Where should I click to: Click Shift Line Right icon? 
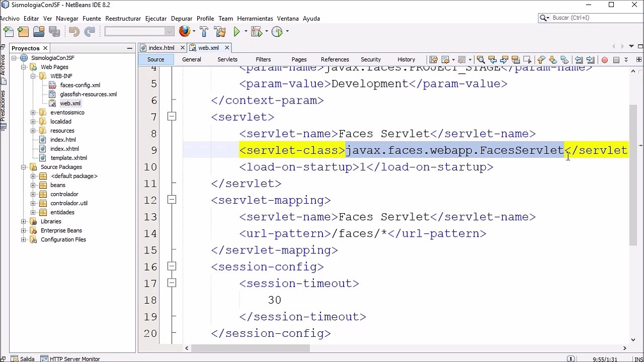pyautogui.click(x=590, y=59)
